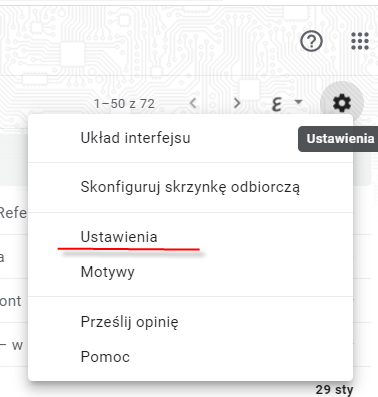
Task: Open the Google apps grid icon
Action: (360, 41)
